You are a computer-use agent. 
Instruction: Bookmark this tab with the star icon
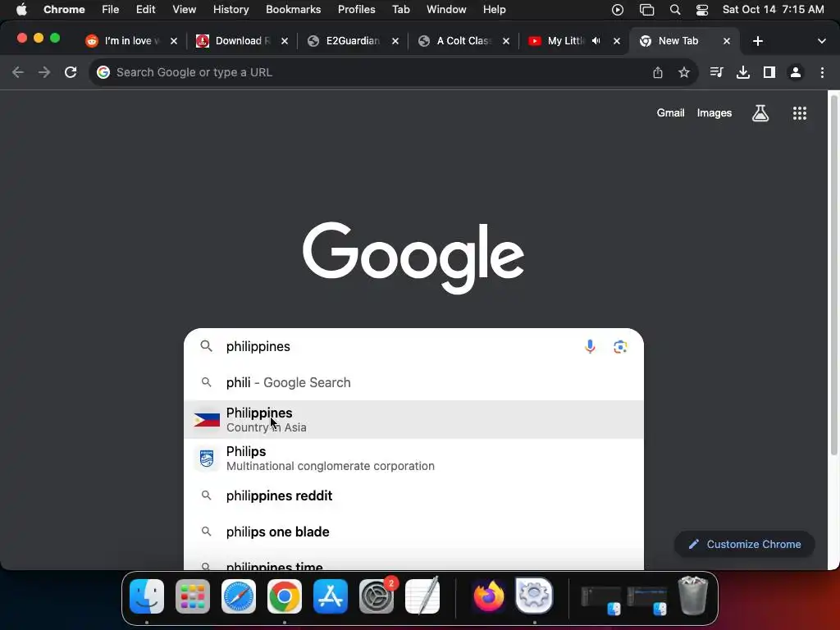[x=684, y=72]
